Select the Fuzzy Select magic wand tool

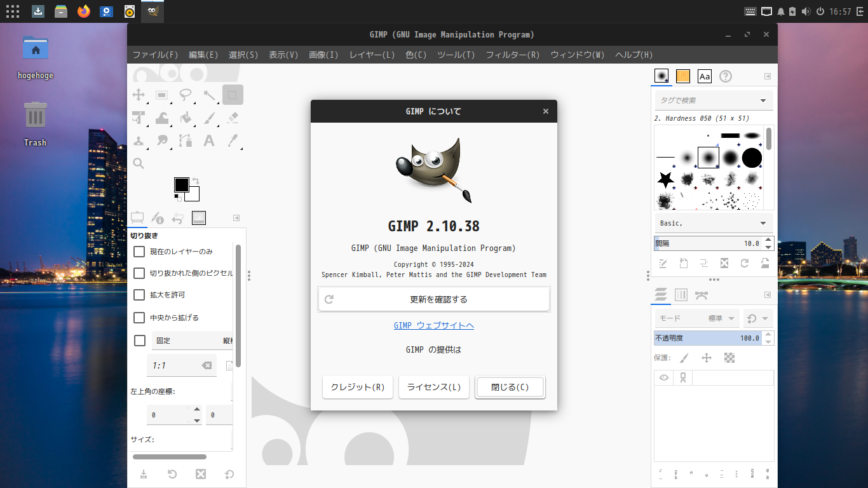pos(209,95)
